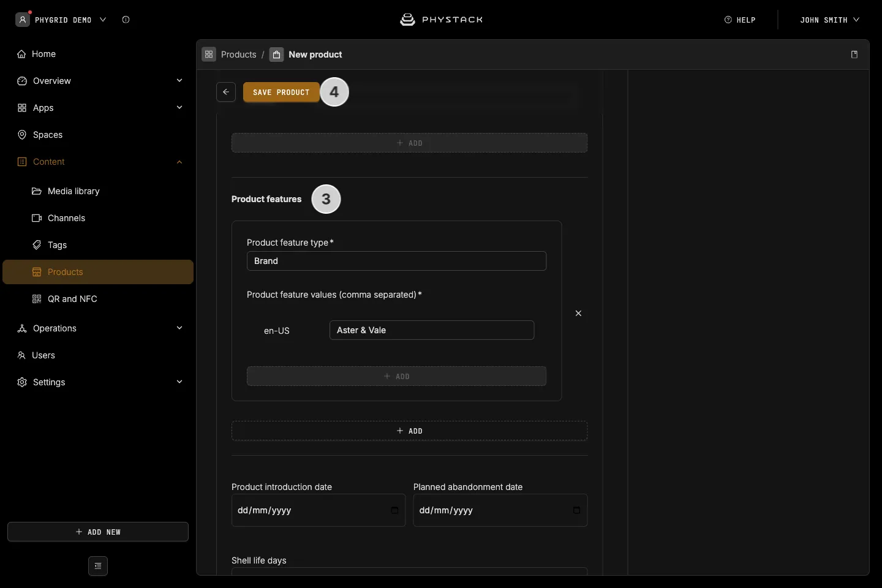Remove the Brand feature with the X icon

tap(578, 313)
